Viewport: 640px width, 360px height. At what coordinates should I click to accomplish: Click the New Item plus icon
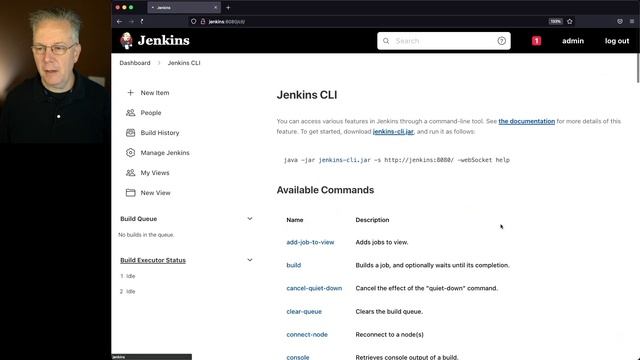pyautogui.click(x=131, y=93)
